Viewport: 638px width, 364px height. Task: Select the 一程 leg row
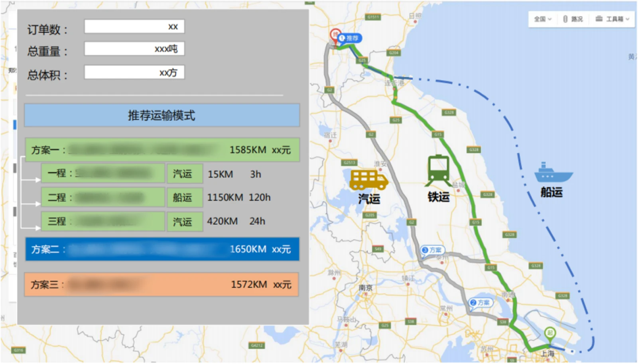103,174
